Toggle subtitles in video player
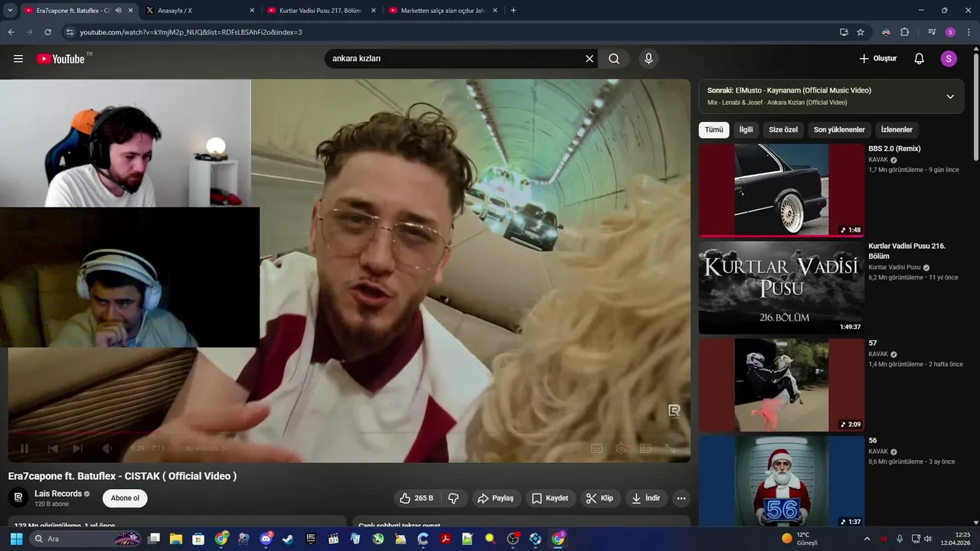Screen dimensions: 980x551 596,448
